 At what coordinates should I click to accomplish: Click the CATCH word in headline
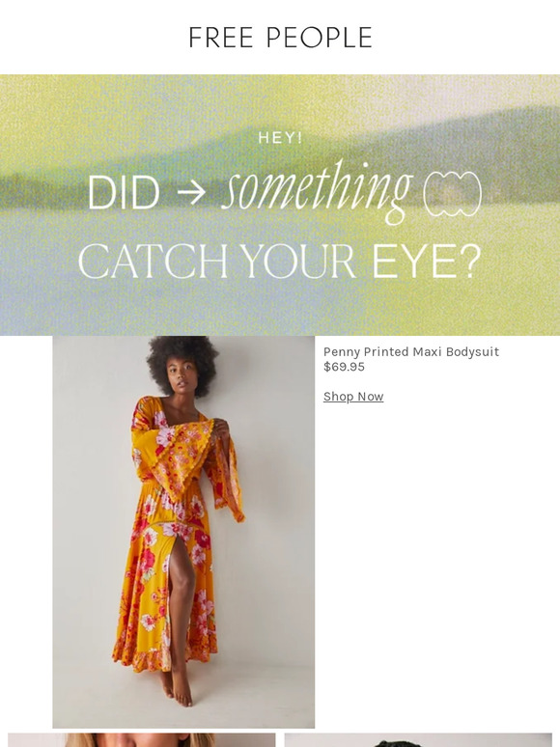tap(153, 262)
